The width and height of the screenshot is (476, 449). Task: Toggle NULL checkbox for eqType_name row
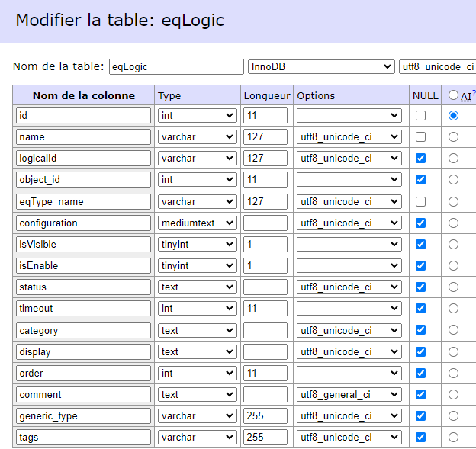(x=420, y=202)
